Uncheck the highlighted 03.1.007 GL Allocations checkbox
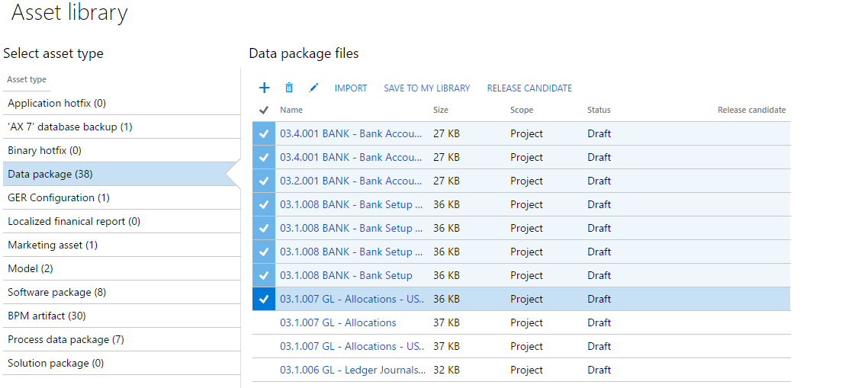Viewport: 868px width, 388px height. click(x=264, y=300)
